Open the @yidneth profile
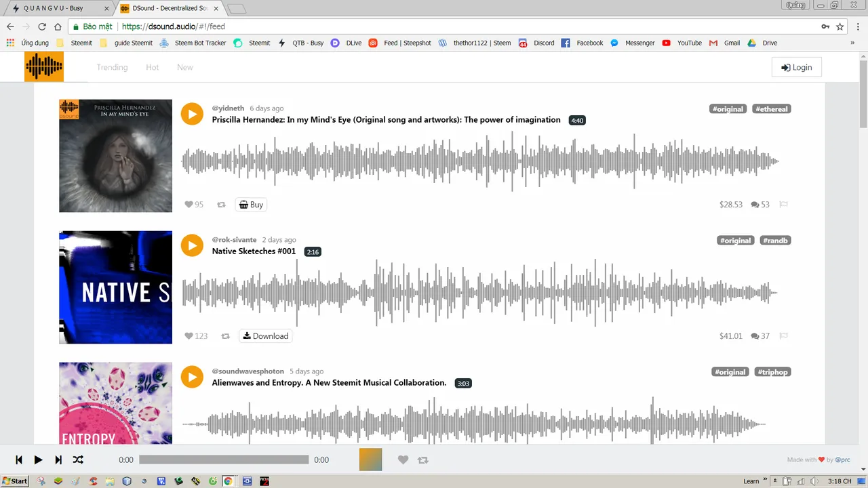868x488 pixels. pyautogui.click(x=228, y=108)
